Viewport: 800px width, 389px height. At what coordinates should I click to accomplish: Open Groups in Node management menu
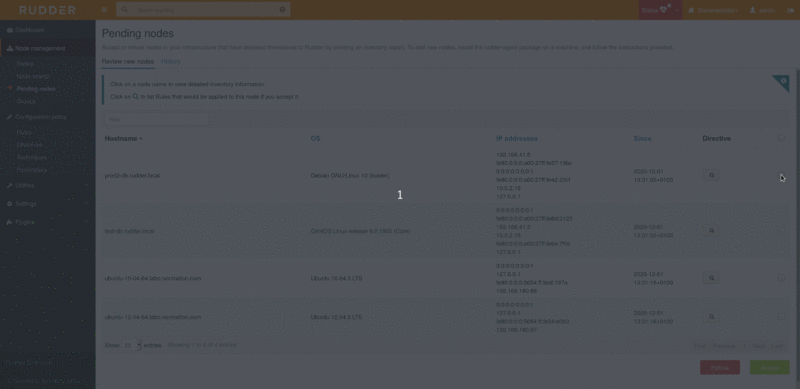click(26, 102)
